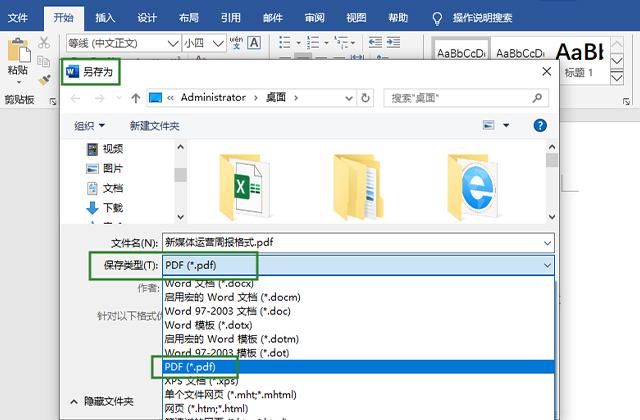This screenshot has height=420, width=640.
Task: Expand the file name history dropdown
Action: pos(547,243)
